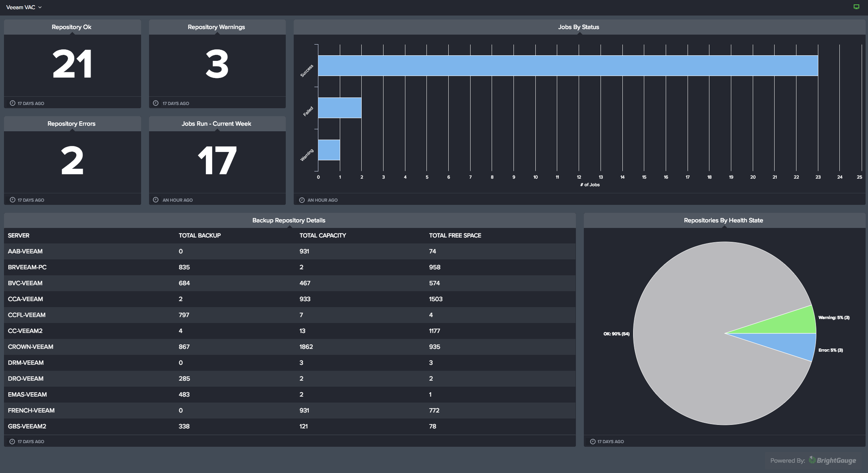This screenshot has height=473, width=868.
Task: Click the Jobs By Status chart title
Action: click(x=578, y=27)
